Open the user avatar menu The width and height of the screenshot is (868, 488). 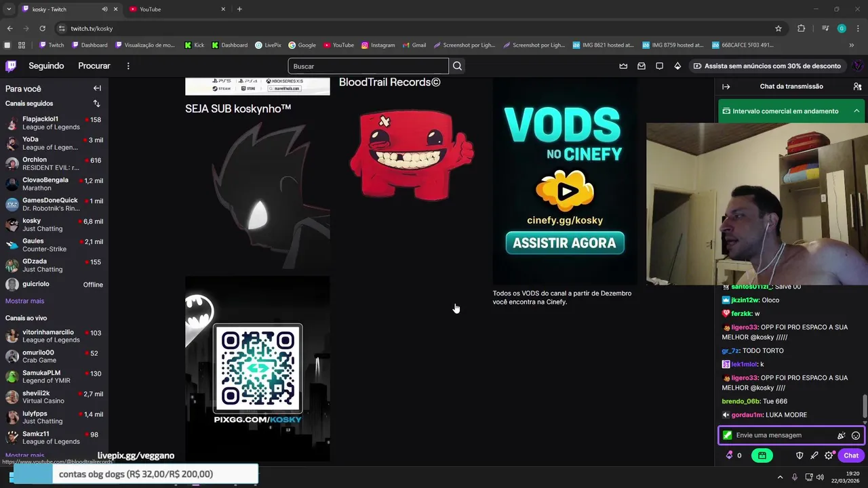[857, 66]
